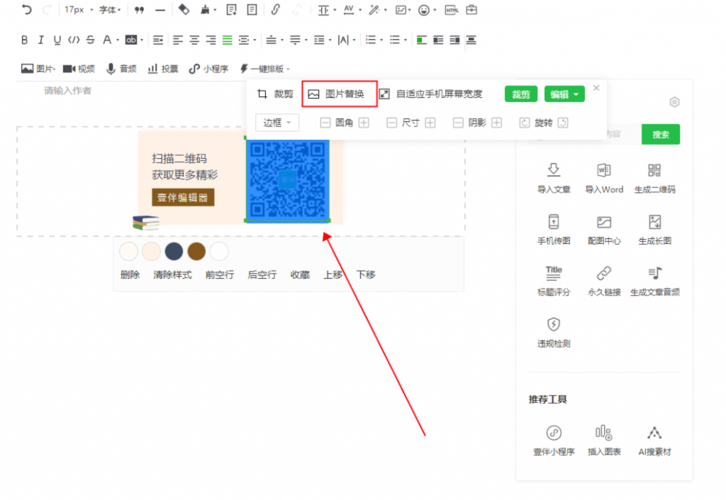
Task: Click 清除样式 clear style
Action: (172, 275)
